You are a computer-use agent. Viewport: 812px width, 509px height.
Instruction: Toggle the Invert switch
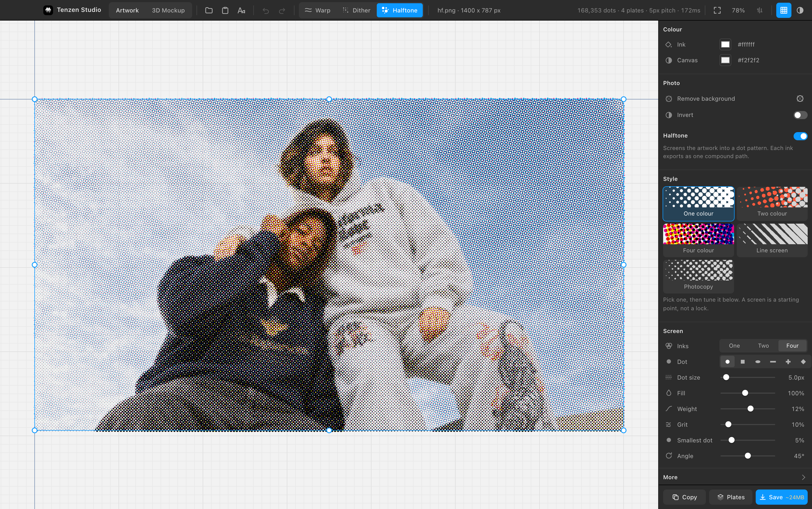800,115
